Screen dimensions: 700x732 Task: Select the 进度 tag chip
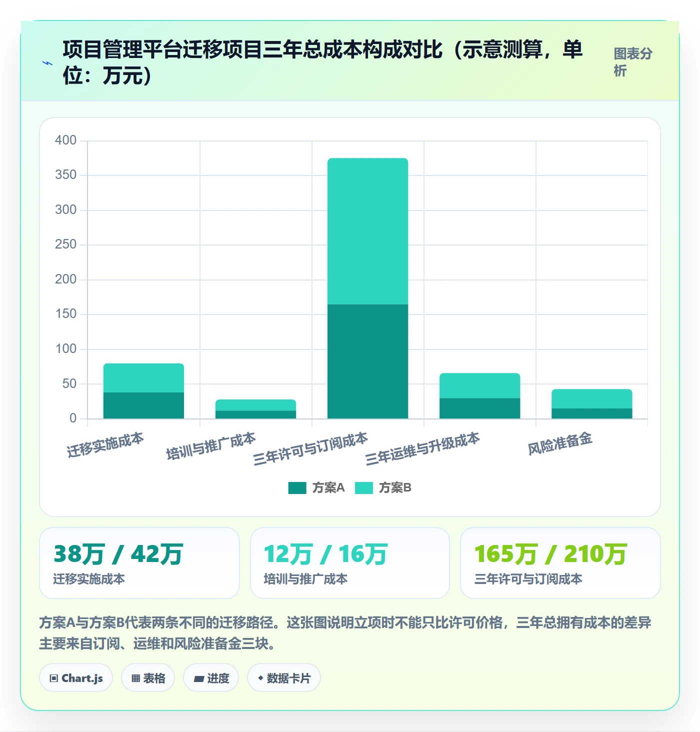(x=211, y=678)
